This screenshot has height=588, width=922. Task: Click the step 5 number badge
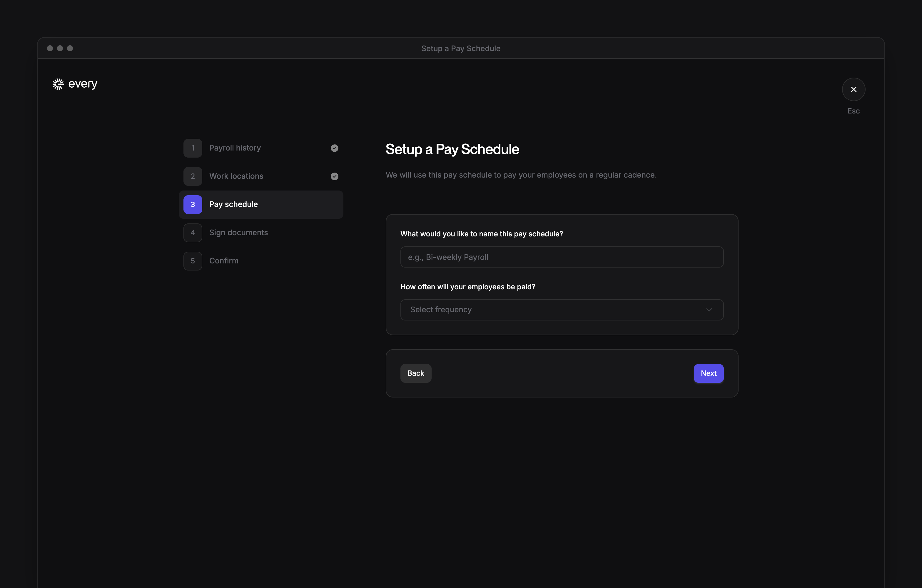(193, 261)
